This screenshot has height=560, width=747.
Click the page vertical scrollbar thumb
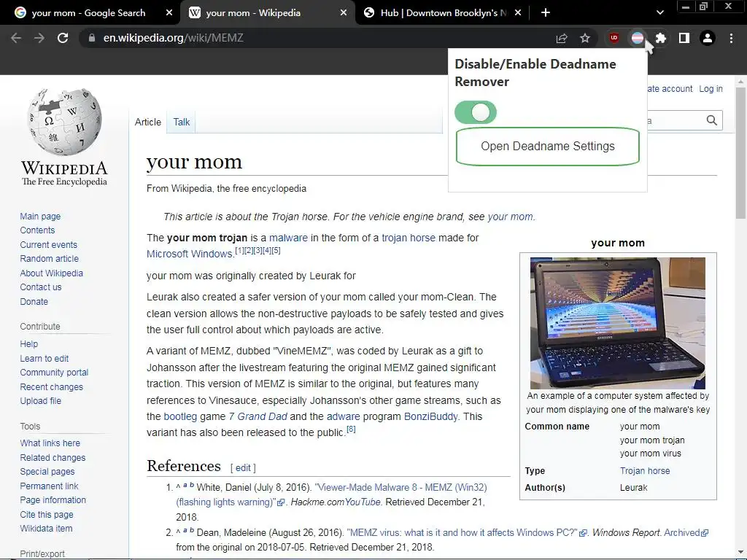point(741,152)
